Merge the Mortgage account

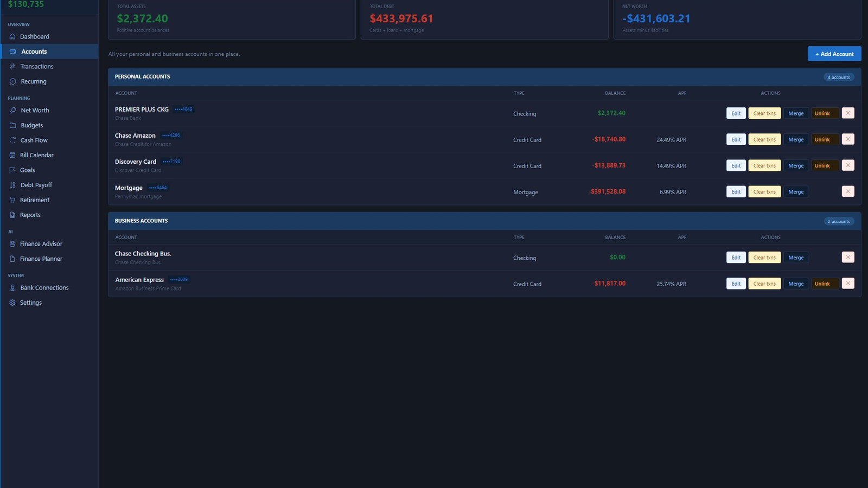[796, 191]
